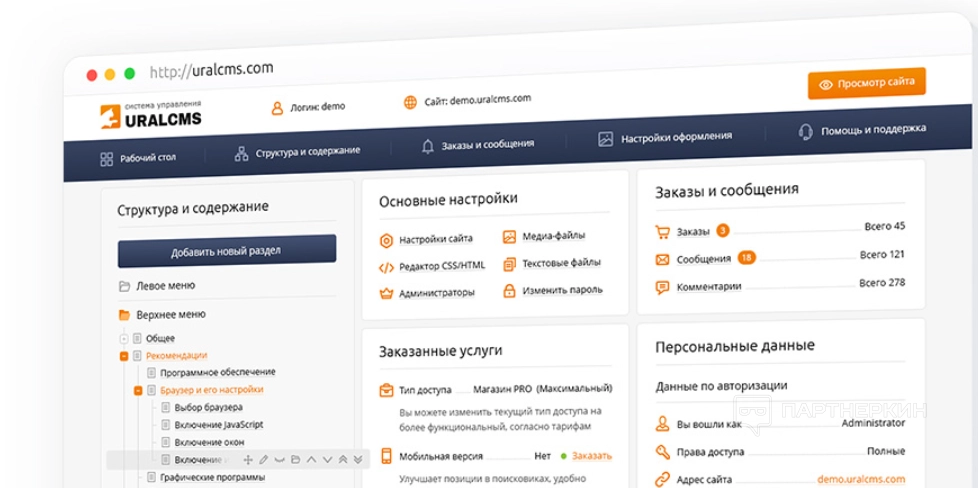978x488 pixels.
Task: Click the orange folder icon beside Верхнее меню
Action: pos(124,315)
